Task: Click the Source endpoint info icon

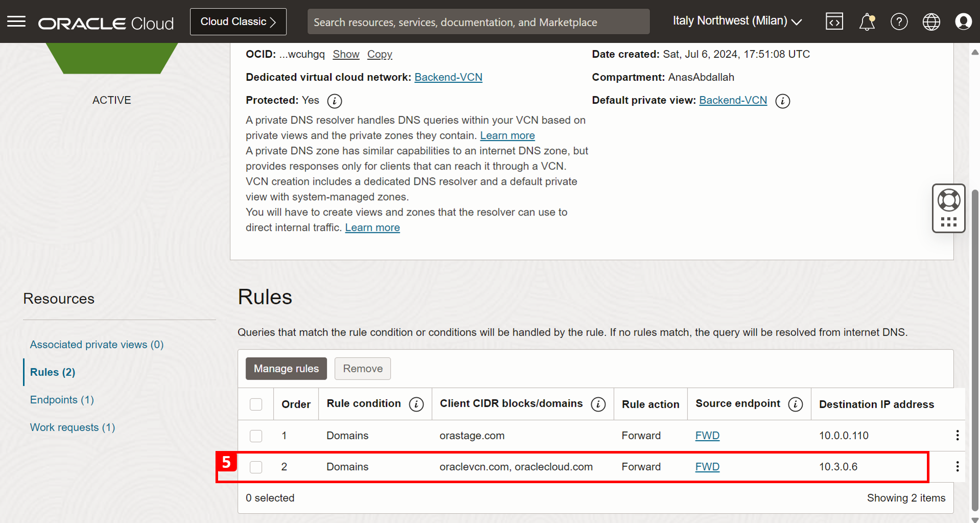Action: (796, 405)
